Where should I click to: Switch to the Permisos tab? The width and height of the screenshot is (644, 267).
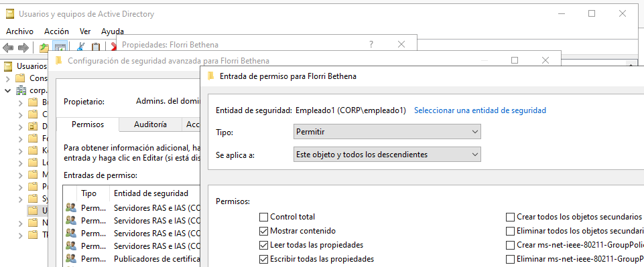[x=88, y=124]
